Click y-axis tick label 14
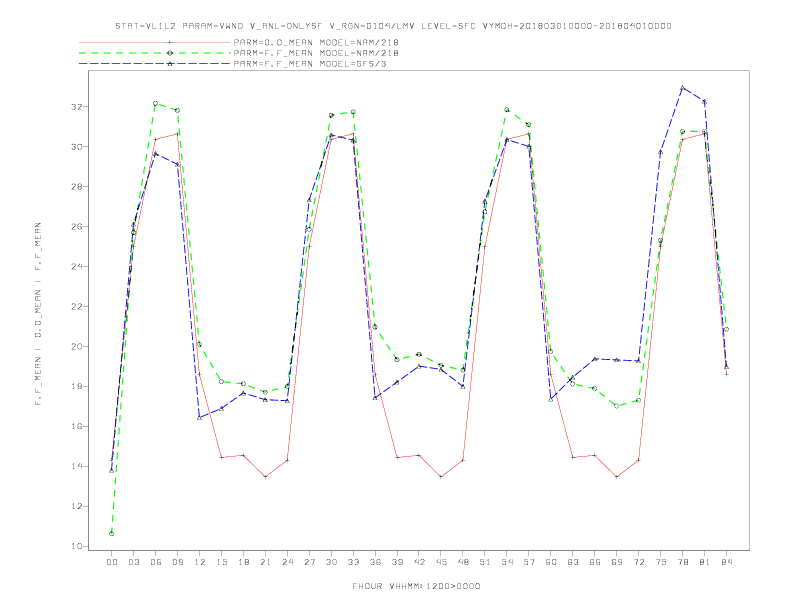792x612 pixels. [77, 466]
